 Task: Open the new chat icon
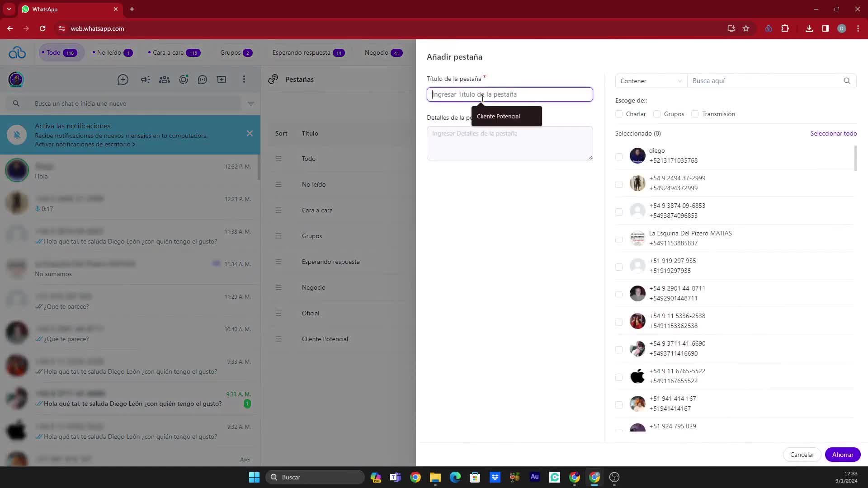click(123, 80)
